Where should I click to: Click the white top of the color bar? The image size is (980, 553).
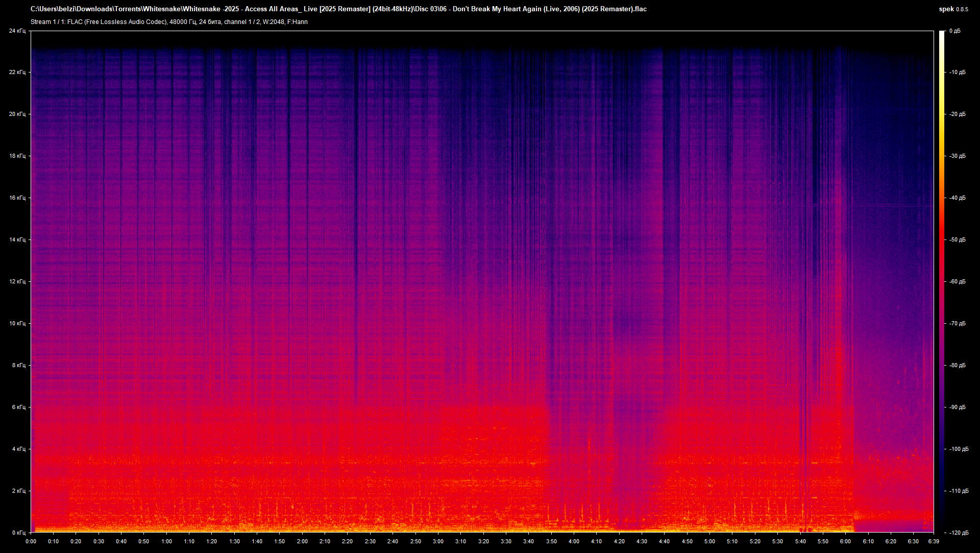(x=942, y=34)
